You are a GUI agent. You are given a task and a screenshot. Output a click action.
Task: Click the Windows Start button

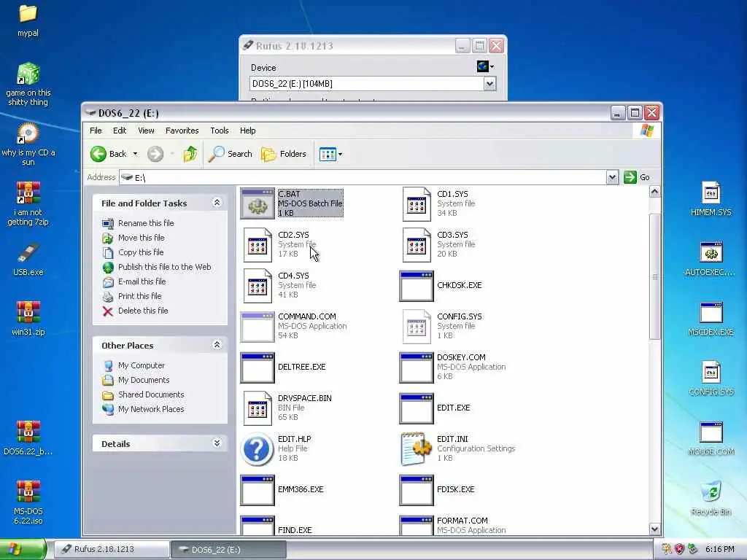pyautogui.click(x=23, y=550)
